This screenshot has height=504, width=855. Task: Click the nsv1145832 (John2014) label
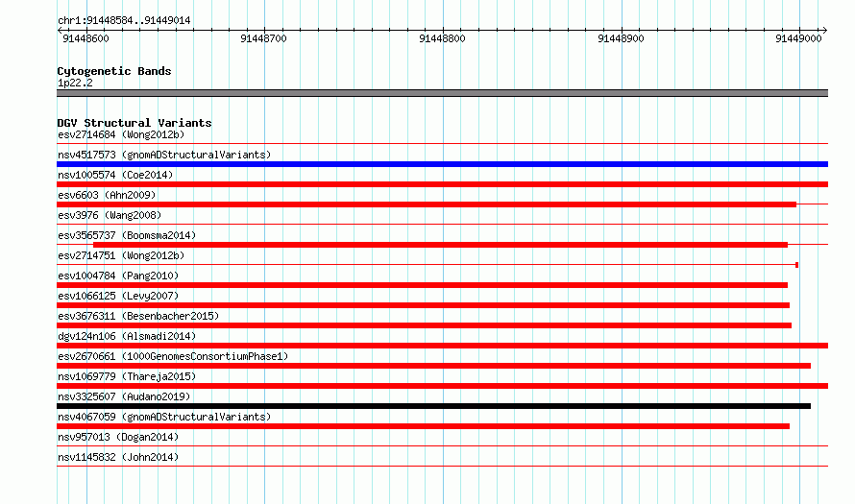pyautogui.click(x=118, y=457)
